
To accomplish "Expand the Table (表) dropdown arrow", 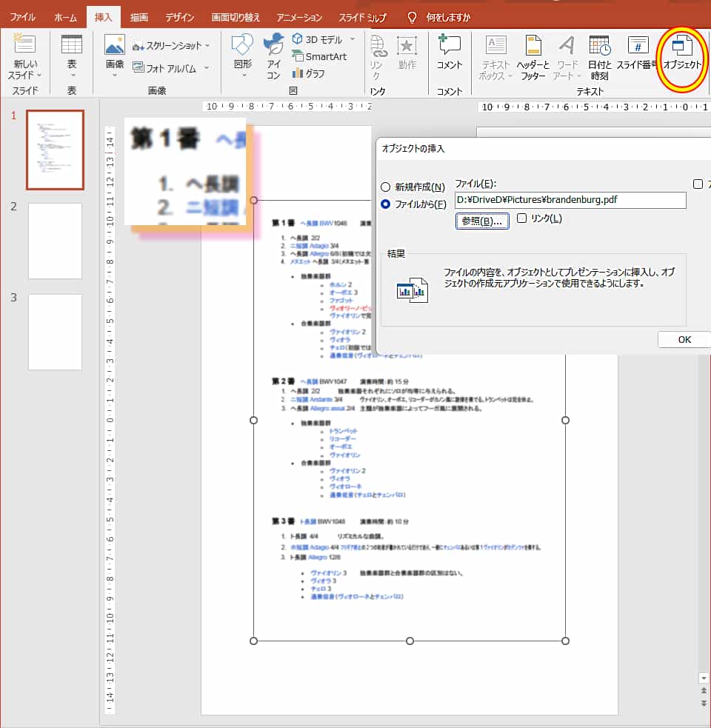I will (72, 76).
